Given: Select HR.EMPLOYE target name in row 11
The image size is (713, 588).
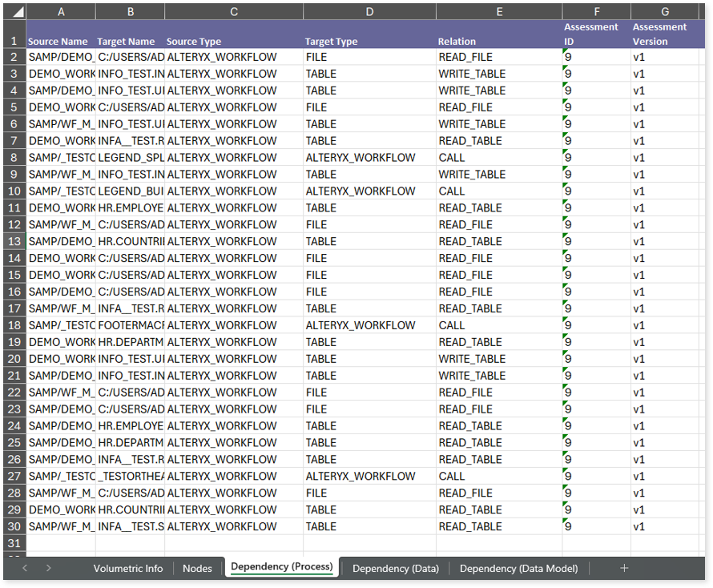Looking at the screenshot, I should point(131,207).
